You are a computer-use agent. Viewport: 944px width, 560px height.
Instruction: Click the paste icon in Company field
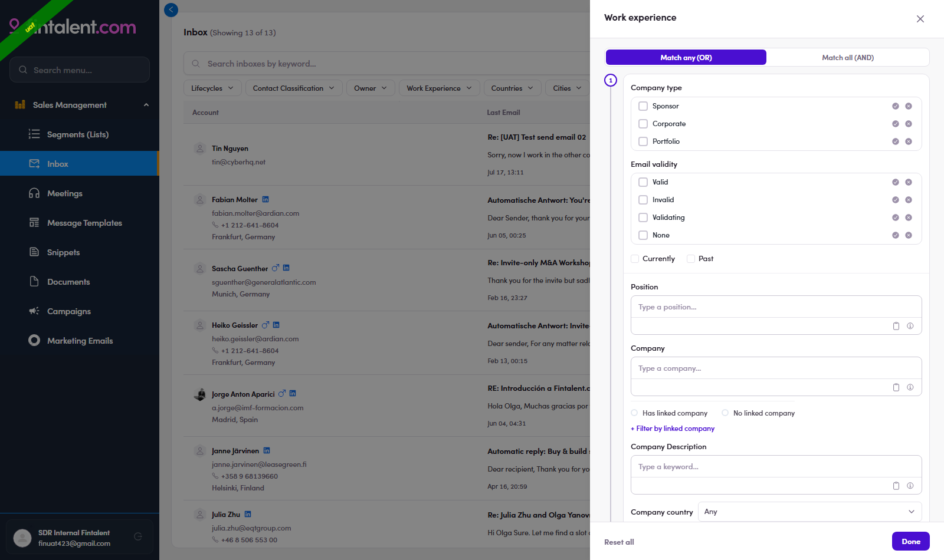point(896,387)
